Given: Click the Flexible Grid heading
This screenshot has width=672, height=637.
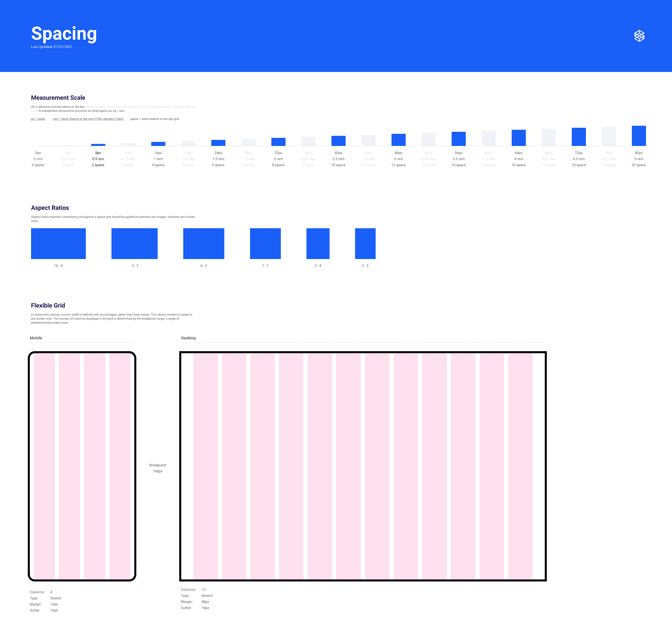Looking at the screenshot, I should pos(48,305).
